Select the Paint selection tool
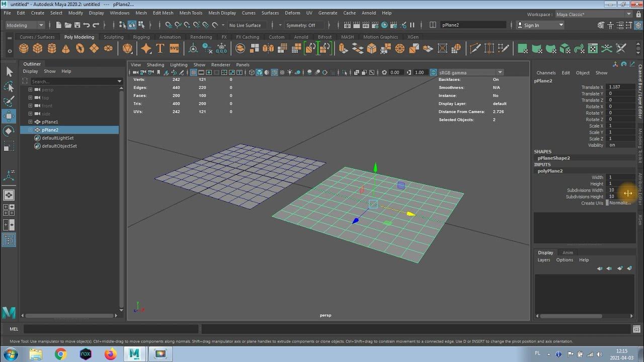Image resolution: width=644 pixels, height=362 pixels. click(x=9, y=102)
